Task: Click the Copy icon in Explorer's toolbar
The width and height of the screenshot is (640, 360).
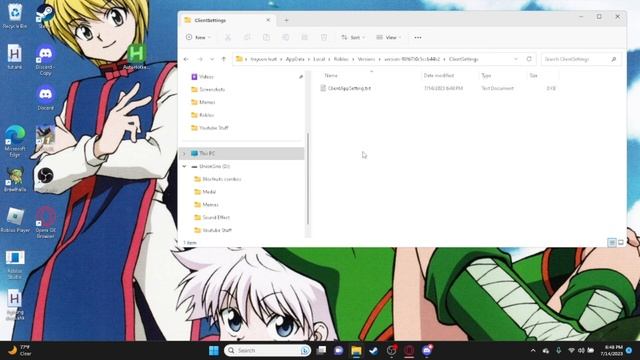Action: tap(247, 38)
